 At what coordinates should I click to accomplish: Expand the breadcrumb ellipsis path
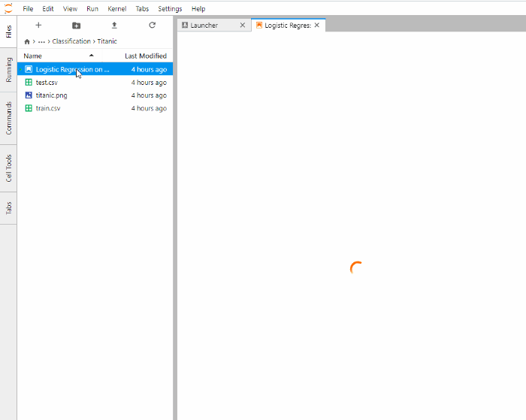[x=41, y=41]
